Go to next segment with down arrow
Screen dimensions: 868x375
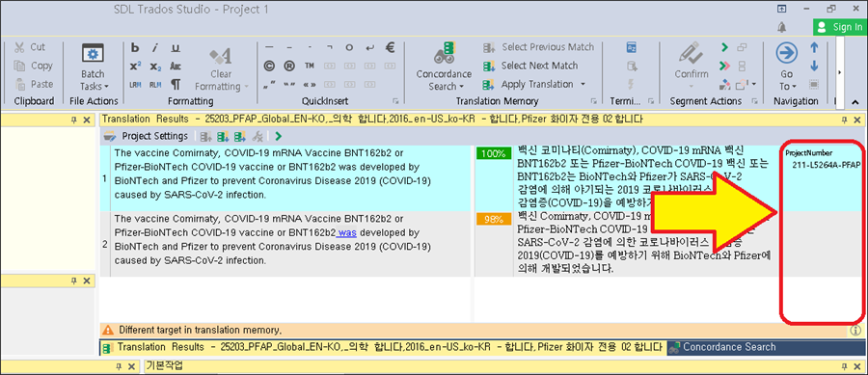(x=814, y=66)
